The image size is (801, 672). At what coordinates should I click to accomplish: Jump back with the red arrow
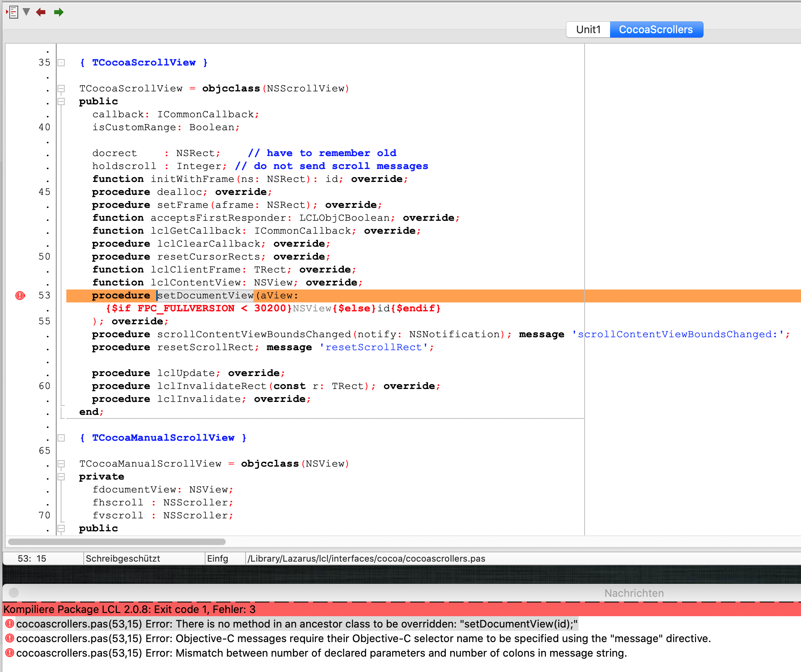click(41, 12)
